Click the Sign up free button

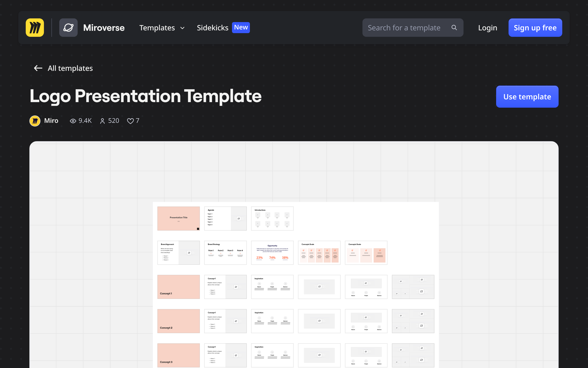[535, 28]
